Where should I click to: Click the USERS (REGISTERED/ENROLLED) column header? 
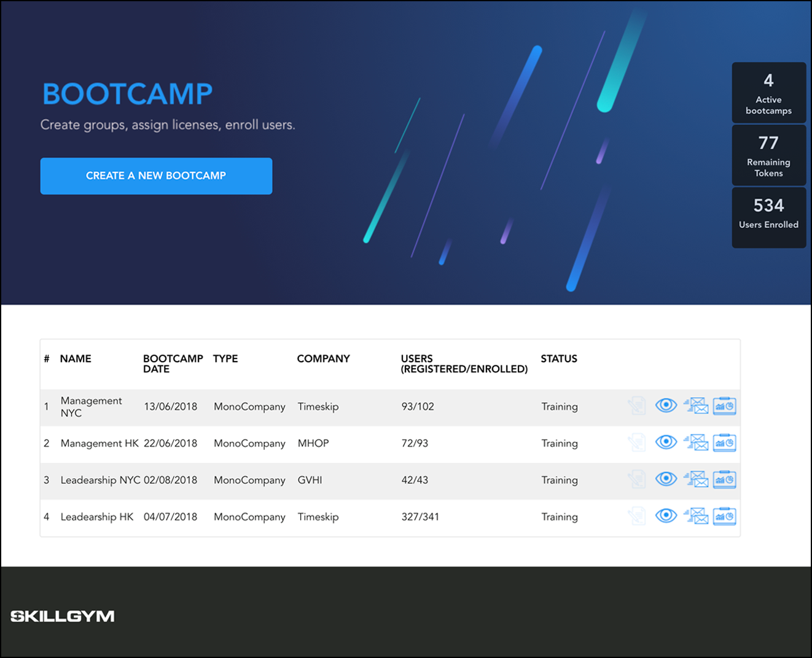pos(464,364)
